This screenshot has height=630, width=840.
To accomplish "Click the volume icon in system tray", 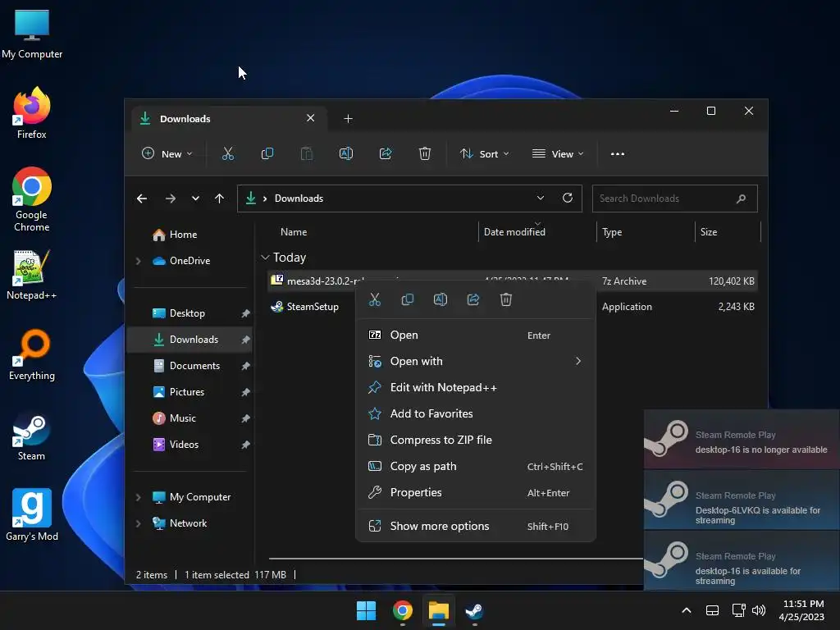I will click(759, 610).
